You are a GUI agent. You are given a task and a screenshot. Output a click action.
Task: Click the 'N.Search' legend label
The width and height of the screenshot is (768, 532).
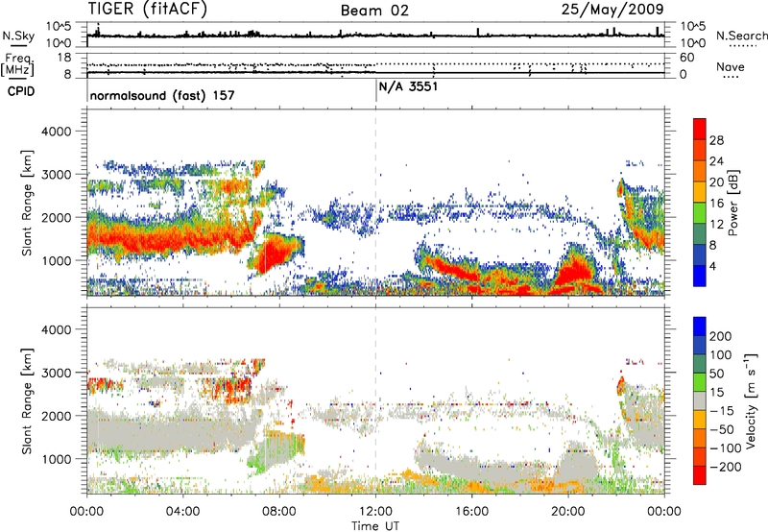tap(741, 36)
